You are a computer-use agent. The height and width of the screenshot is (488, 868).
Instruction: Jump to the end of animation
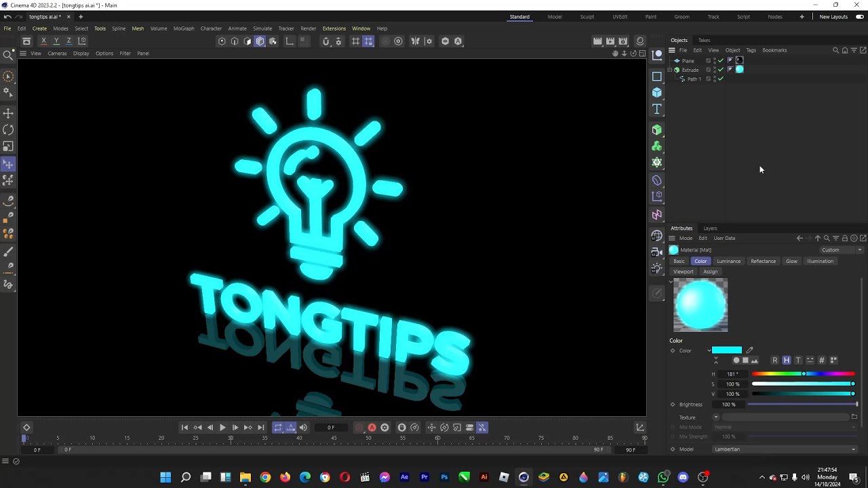[x=260, y=427]
